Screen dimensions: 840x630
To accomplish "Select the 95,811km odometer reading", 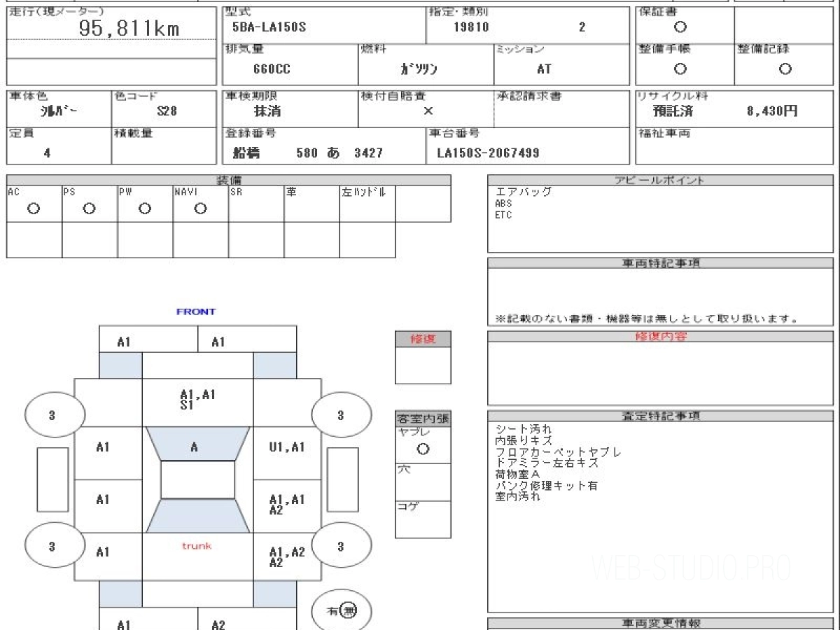I will point(129,27).
